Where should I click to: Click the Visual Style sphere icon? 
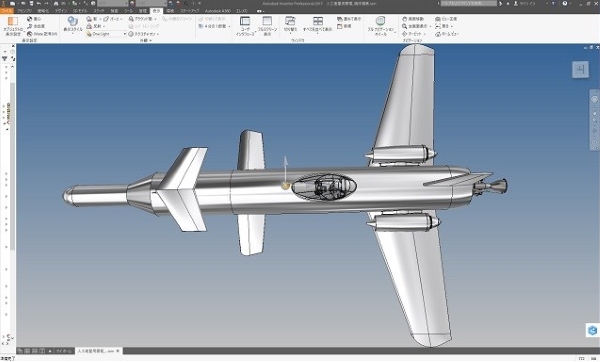(x=72, y=21)
